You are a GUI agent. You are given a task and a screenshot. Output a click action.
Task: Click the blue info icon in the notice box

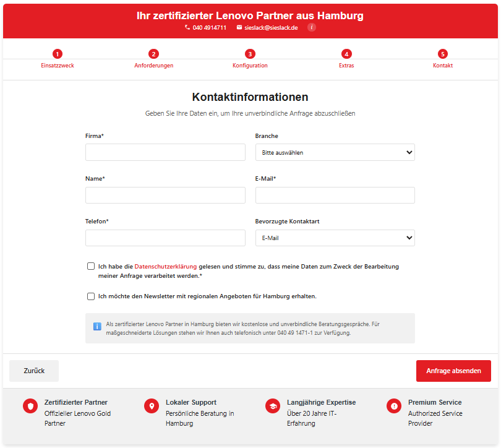[97, 326]
